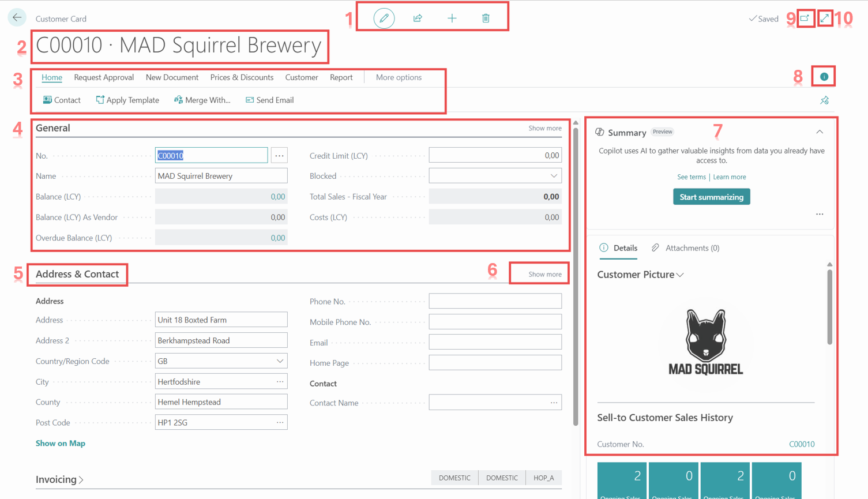The width and height of the screenshot is (868, 499).
Task: Click the back arrow icon
Action: pyautogui.click(x=17, y=17)
